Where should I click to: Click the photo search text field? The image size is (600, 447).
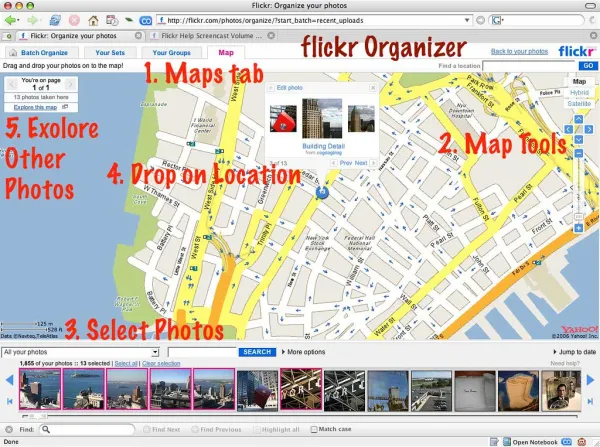pos(202,352)
